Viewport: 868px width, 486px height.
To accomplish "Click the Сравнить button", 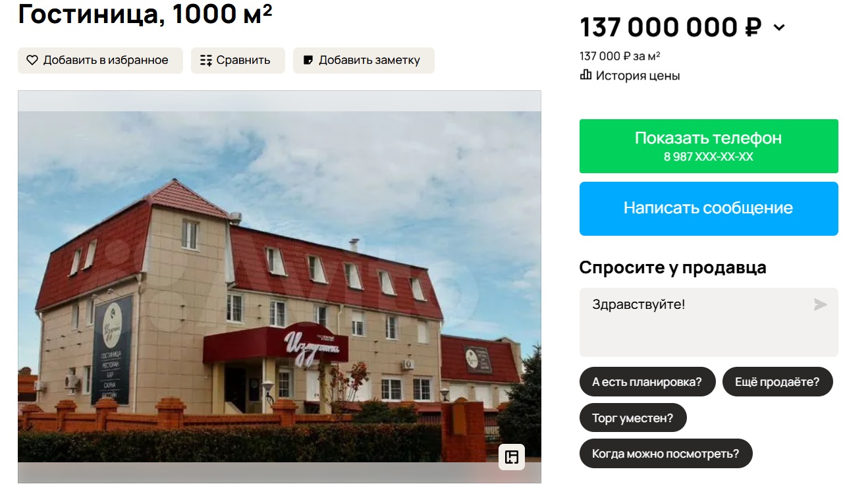I will (x=238, y=61).
